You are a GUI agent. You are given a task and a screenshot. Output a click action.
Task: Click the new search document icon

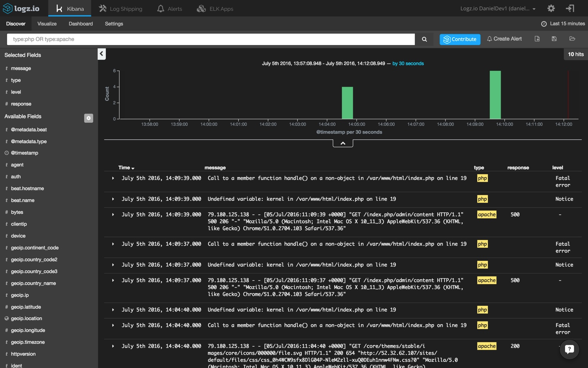[537, 39]
